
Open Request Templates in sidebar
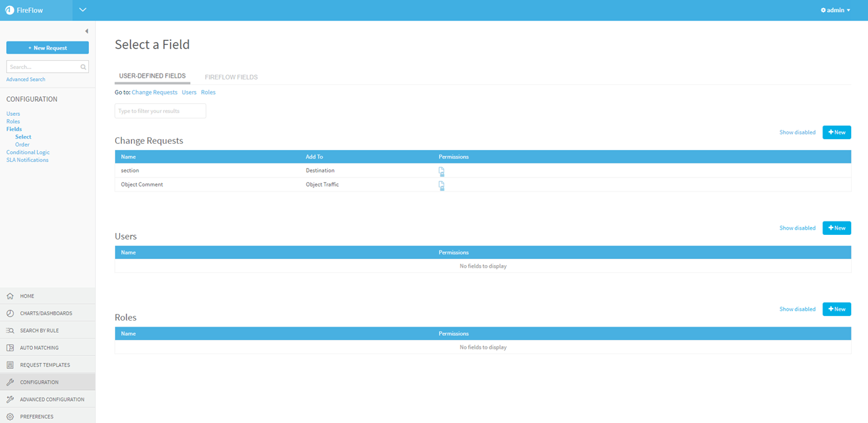tap(45, 365)
